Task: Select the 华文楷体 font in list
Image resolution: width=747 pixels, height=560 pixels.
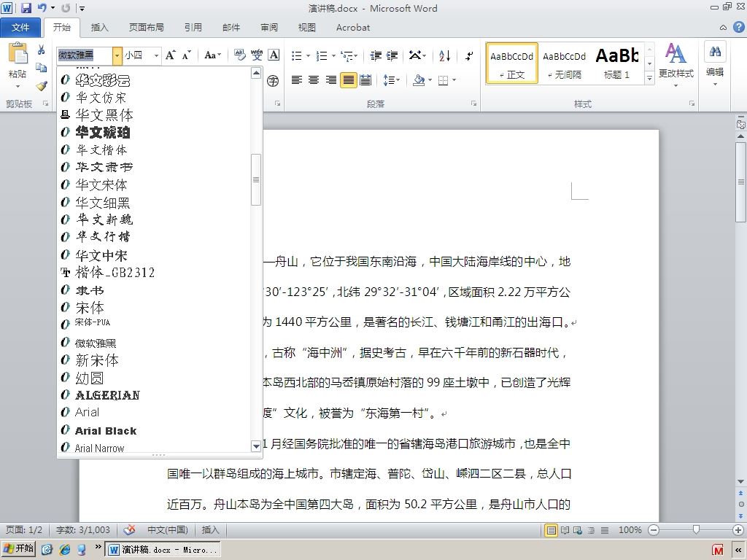Action: point(155,149)
